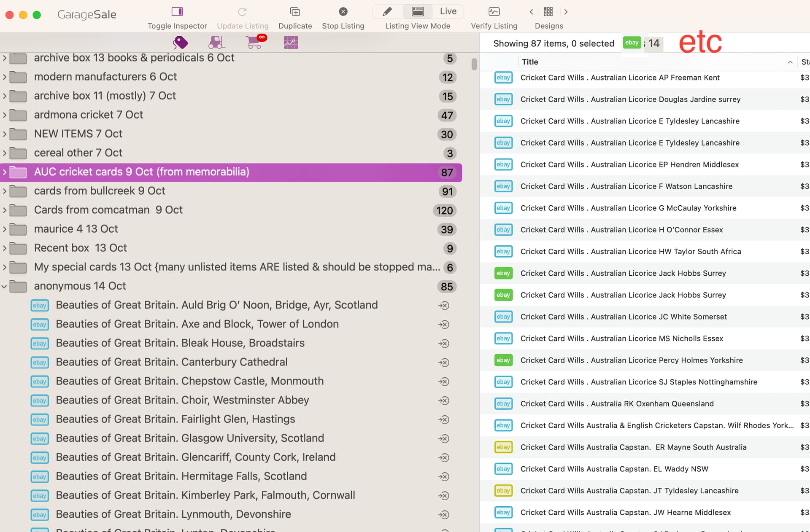Open the listings tag section icon
Screen dimensions: 810x532
click(x=180, y=42)
